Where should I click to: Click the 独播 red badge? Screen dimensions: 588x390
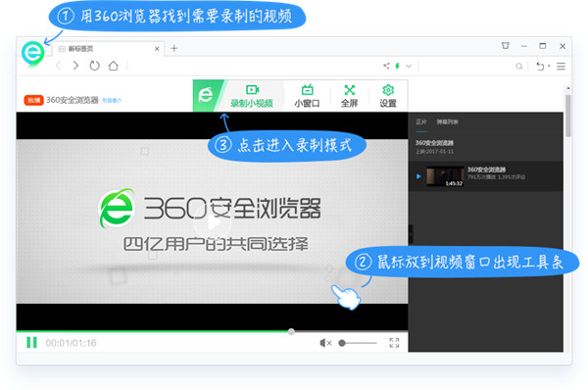pyautogui.click(x=33, y=100)
